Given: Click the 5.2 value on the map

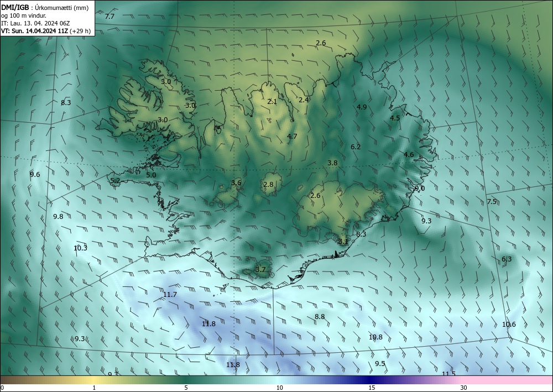Looking at the screenshot, I should tap(116, 181).
